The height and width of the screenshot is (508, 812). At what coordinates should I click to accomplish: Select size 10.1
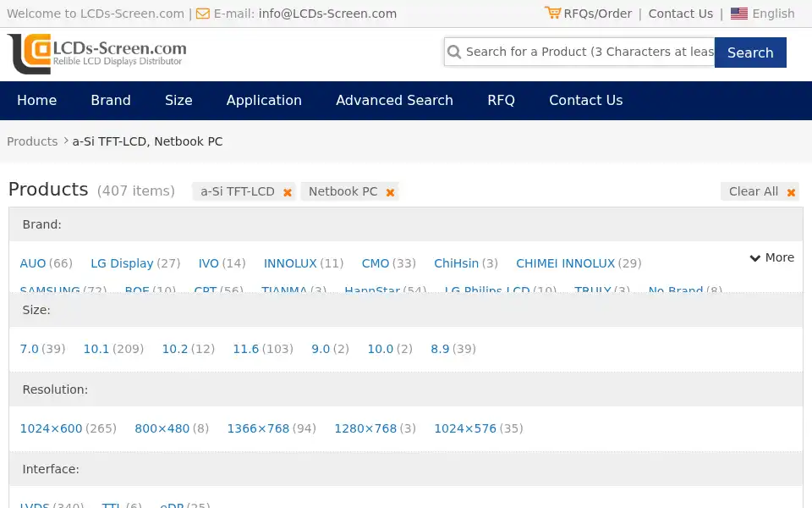(x=96, y=349)
